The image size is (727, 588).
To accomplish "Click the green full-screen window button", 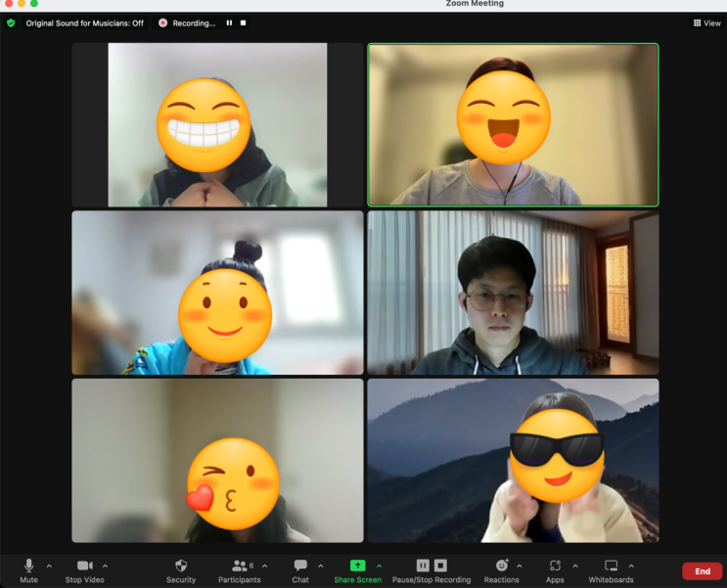I will point(34,3).
